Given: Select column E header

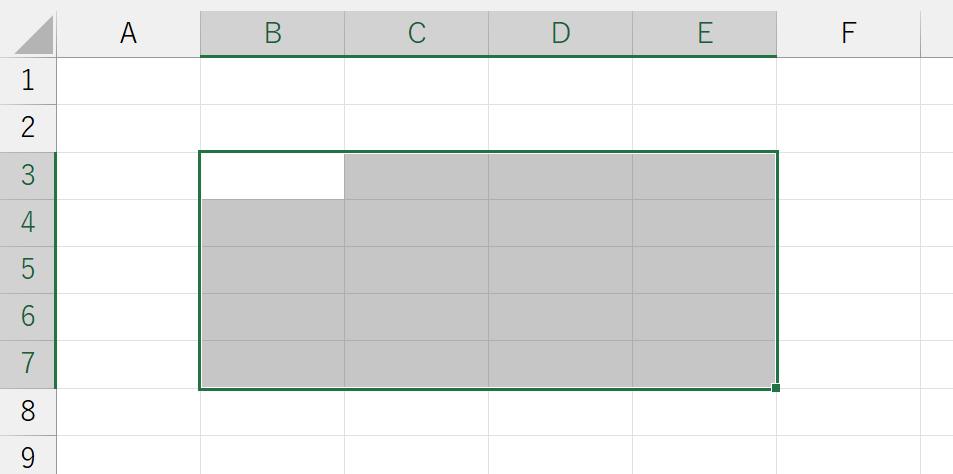Looking at the screenshot, I should [704, 33].
